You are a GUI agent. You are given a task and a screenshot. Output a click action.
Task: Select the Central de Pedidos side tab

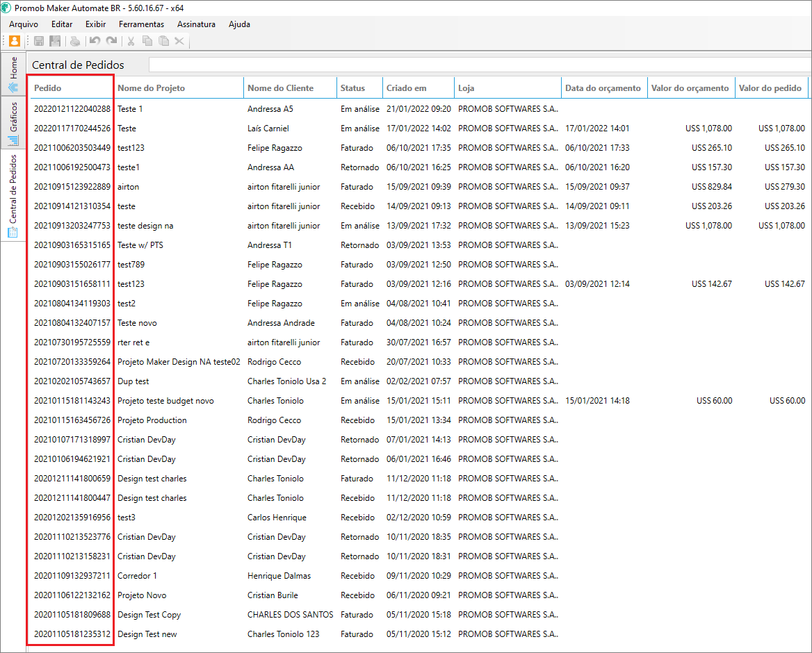click(x=13, y=196)
